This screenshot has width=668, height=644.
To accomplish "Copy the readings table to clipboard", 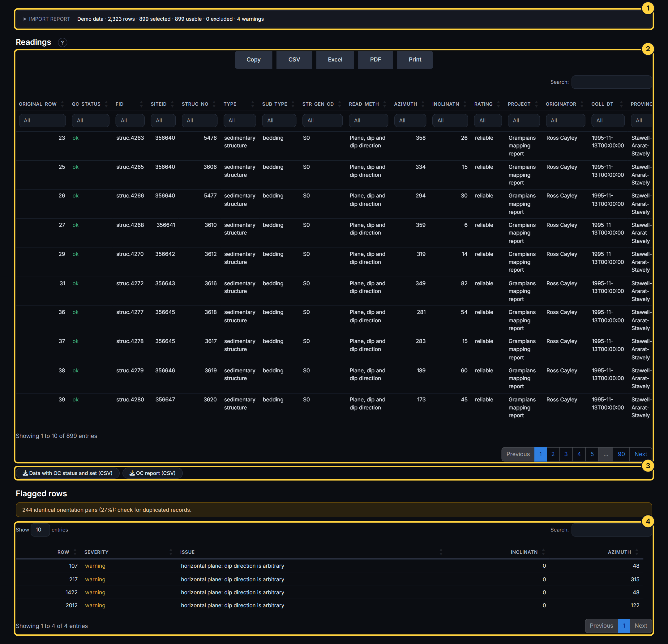I will coord(253,60).
